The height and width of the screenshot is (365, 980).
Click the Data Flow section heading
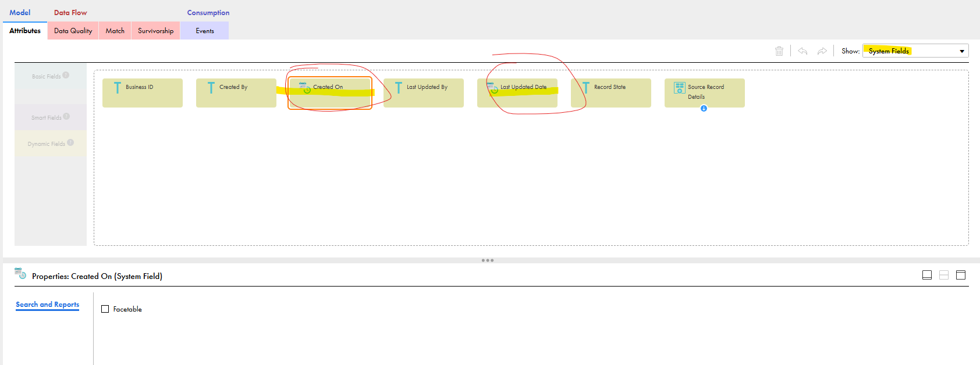pyautogui.click(x=70, y=12)
